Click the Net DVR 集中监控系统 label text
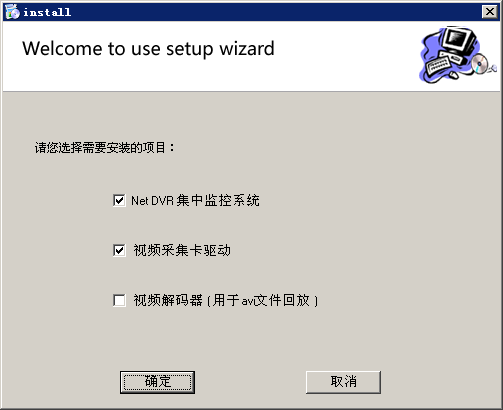503x410 pixels. pyautogui.click(x=195, y=200)
